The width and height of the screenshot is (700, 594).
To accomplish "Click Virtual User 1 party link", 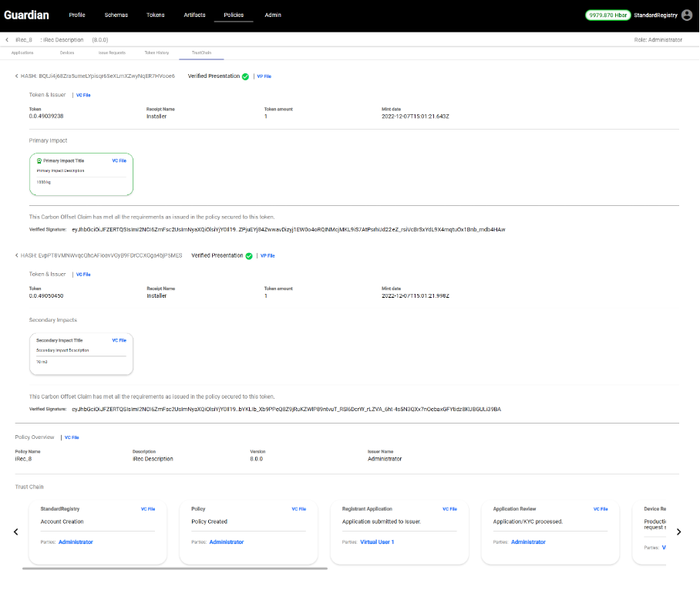I will pos(377,542).
